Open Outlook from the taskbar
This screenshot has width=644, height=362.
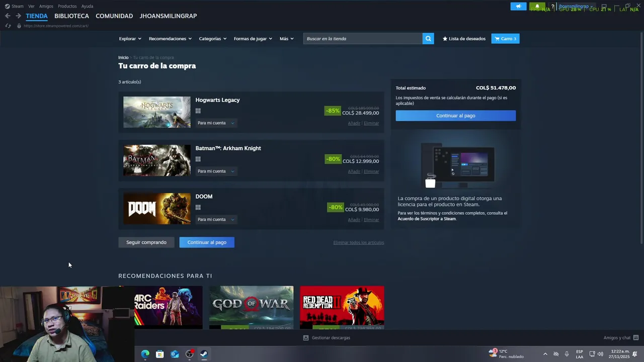pyautogui.click(x=175, y=354)
